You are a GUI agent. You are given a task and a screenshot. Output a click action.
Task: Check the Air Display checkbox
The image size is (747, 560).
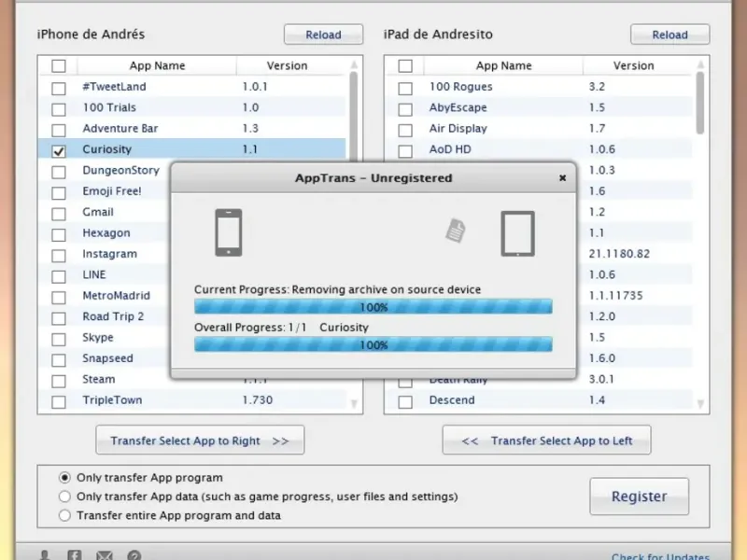tap(405, 130)
